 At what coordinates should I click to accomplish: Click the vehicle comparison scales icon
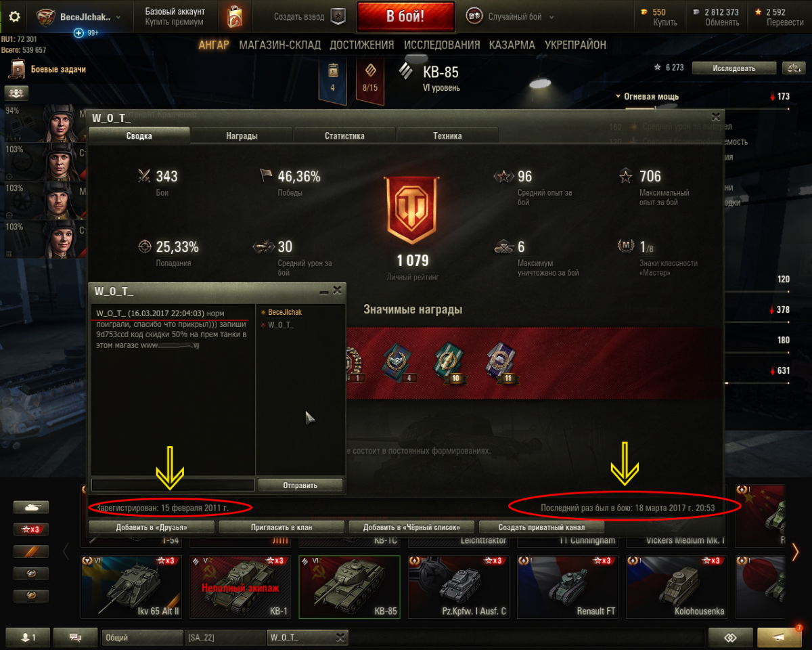tap(792, 68)
